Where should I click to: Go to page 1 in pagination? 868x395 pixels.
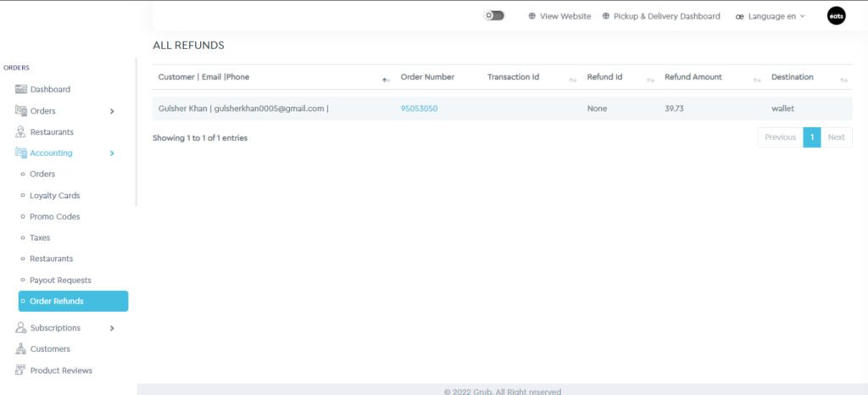coord(811,137)
